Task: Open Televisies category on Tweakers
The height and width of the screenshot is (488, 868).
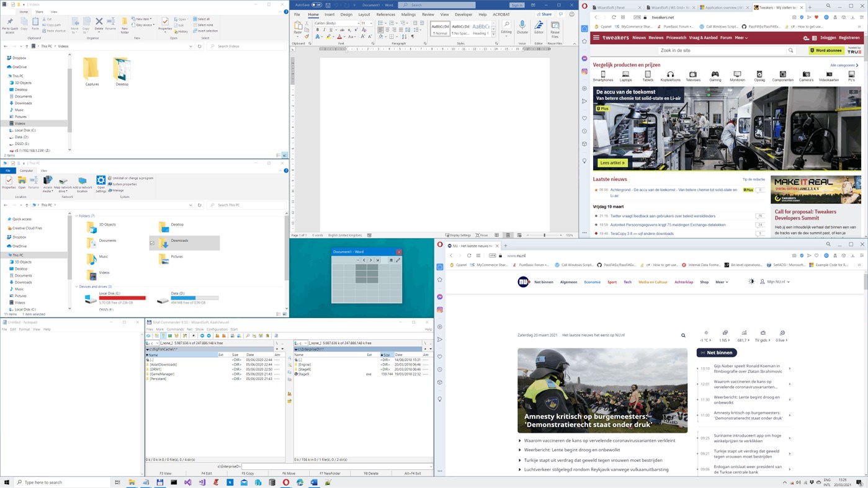Action: point(693,76)
